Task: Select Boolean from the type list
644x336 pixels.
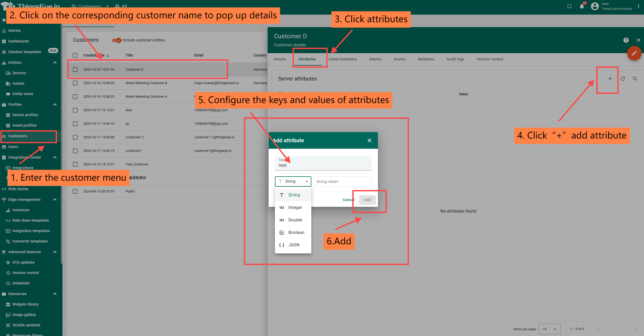Action: pos(296,232)
